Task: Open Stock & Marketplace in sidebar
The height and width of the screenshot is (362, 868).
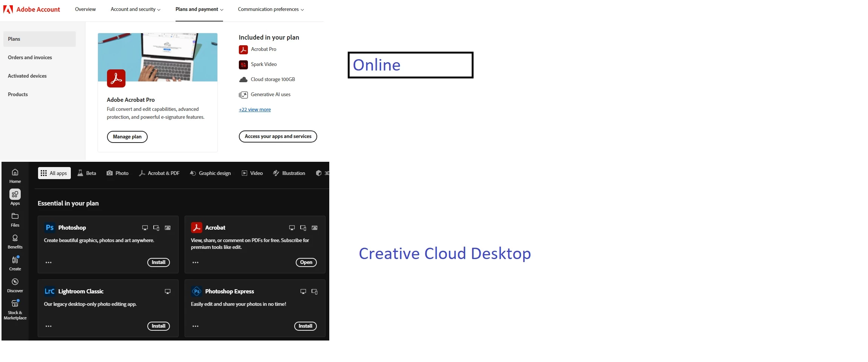Action: pyautogui.click(x=15, y=310)
